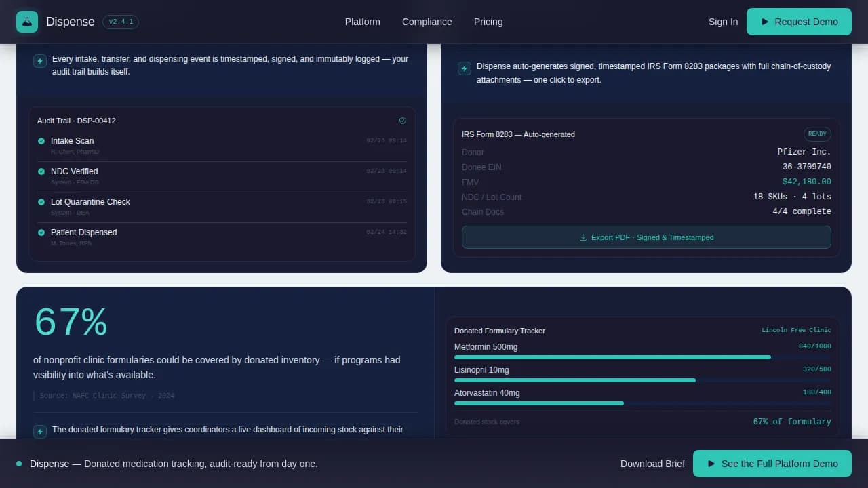
Task: Open the Platform nav item
Action: 362,22
